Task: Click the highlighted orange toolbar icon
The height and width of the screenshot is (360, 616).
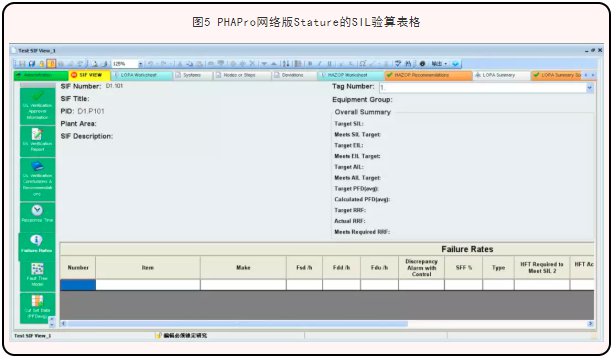Action: (x=51, y=64)
